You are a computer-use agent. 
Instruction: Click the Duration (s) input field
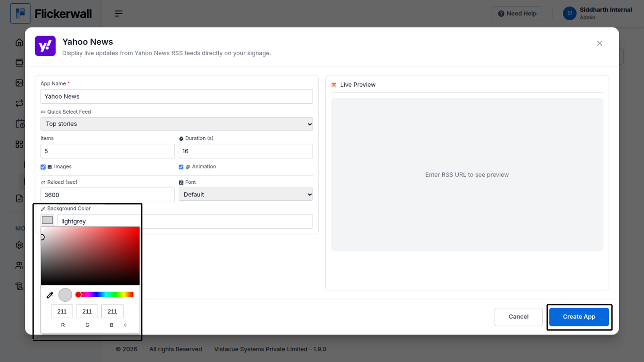click(x=246, y=151)
